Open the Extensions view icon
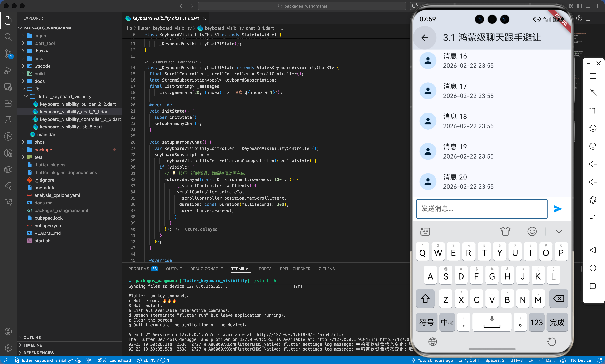Viewport: 605px width, 364px height. pos(8,103)
